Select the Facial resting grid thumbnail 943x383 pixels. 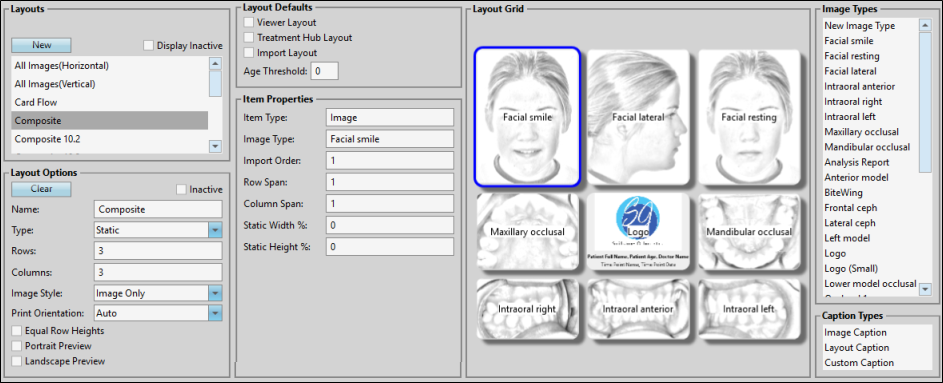click(x=749, y=117)
